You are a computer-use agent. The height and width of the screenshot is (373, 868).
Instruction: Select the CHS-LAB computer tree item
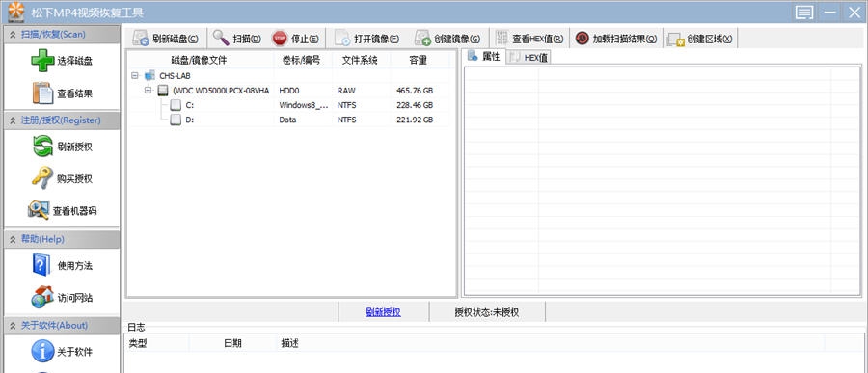tap(175, 76)
